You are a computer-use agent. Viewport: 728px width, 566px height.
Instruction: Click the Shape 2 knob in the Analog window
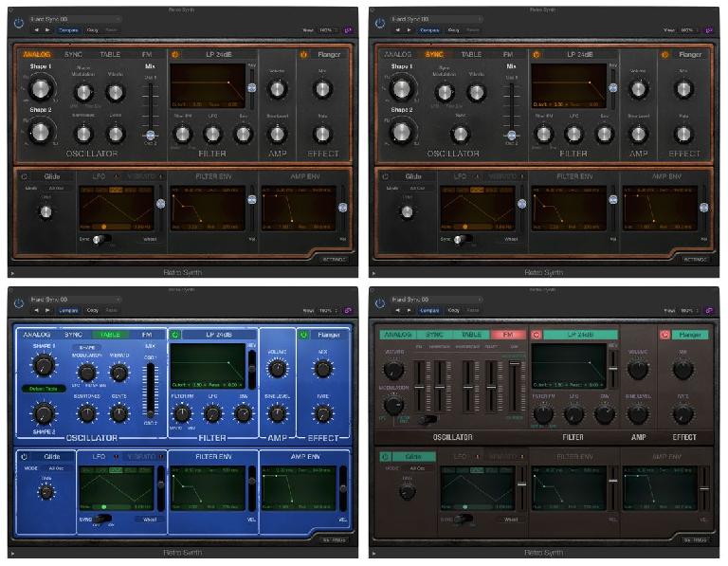click(x=41, y=132)
